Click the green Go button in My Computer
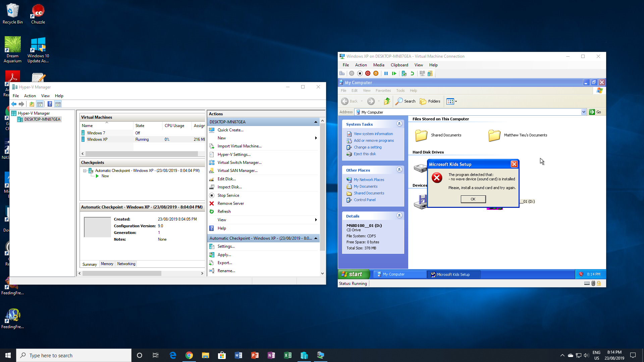 (595, 112)
